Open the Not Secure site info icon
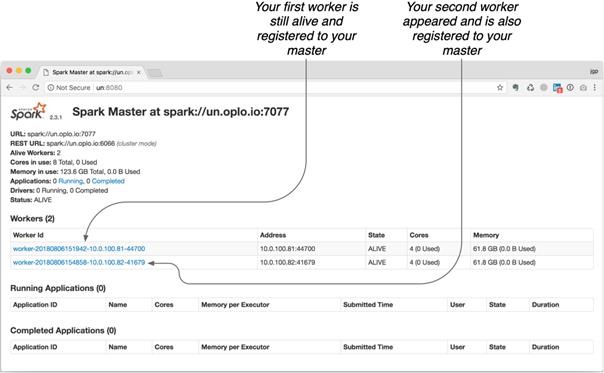Viewport: 604px width, 373px height. tap(51, 88)
